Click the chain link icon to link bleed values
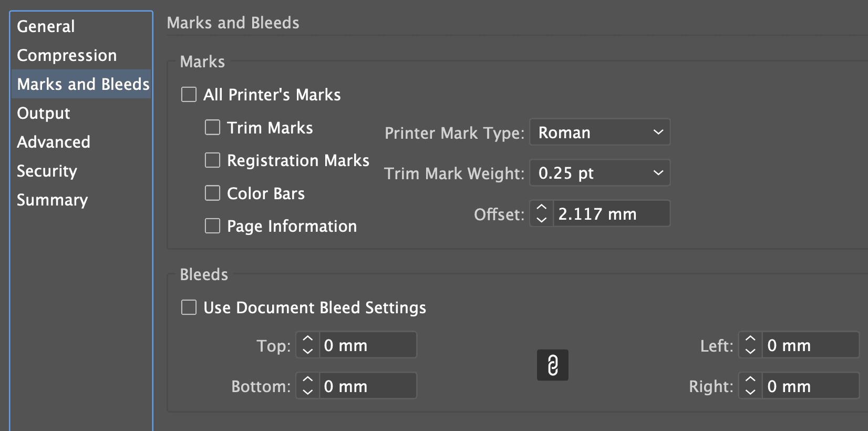 (552, 365)
